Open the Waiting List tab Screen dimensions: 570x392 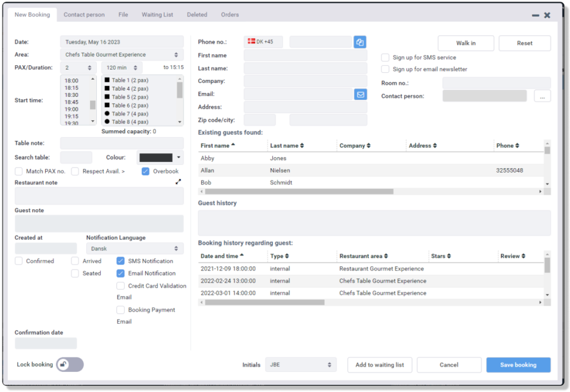click(x=157, y=14)
